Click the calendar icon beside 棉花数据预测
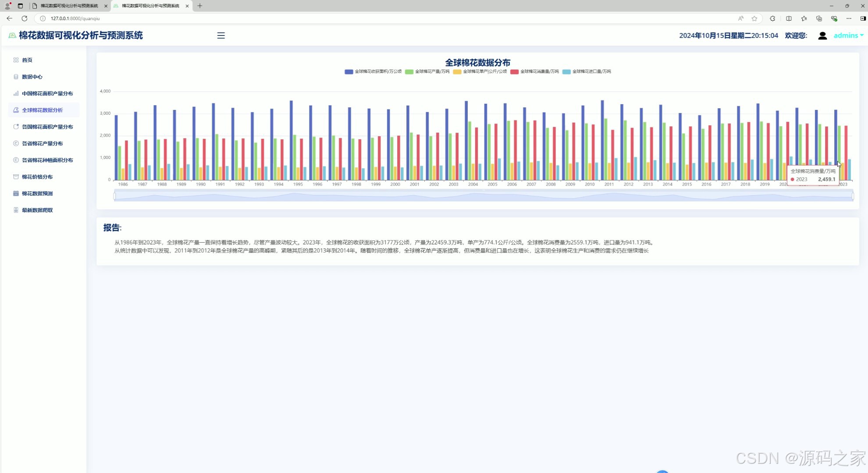Screen dimensions: 868x473 point(16,193)
